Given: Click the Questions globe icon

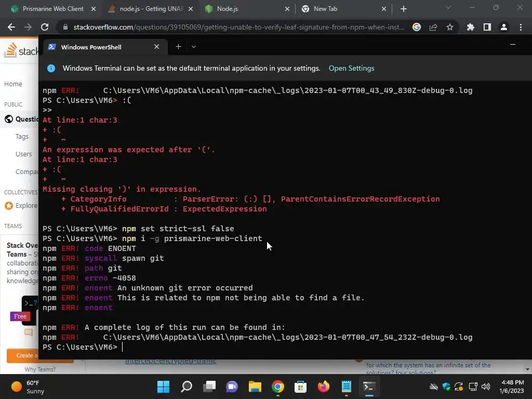Looking at the screenshot, I should click(9, 119).
